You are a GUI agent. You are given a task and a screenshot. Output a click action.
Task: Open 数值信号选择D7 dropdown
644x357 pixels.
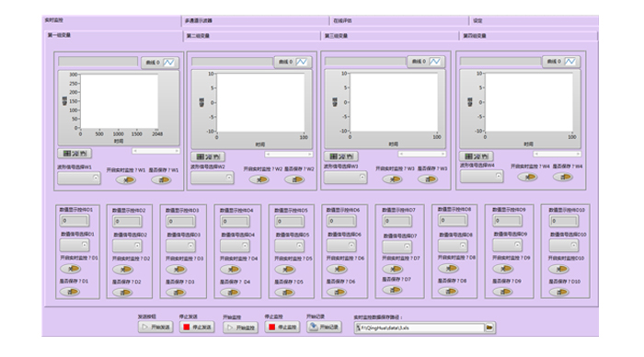point(397,247)
